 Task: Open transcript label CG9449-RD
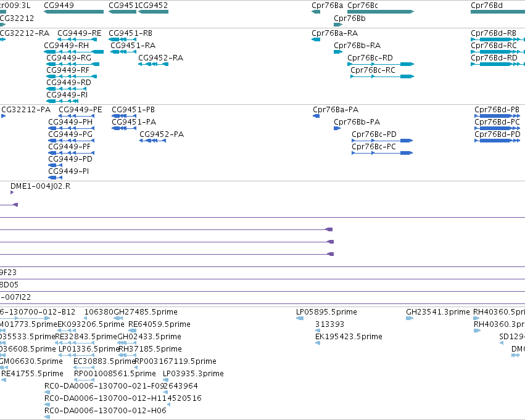pyautogui.click(x=68, y=82)
